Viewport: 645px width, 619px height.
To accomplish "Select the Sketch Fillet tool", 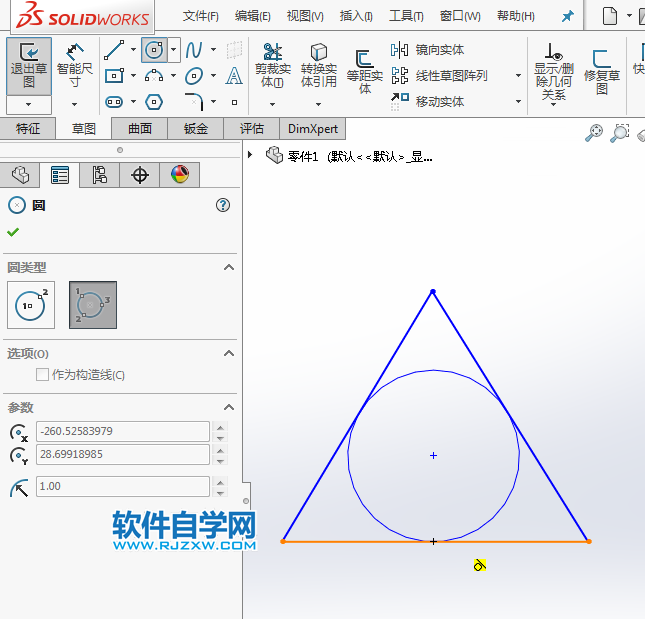I will click(194, 102).
